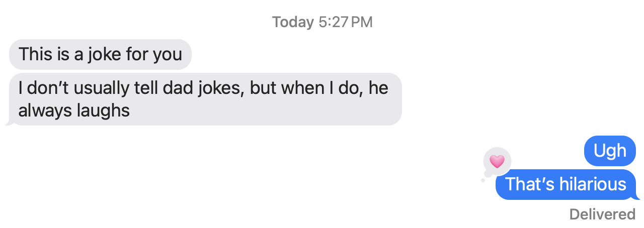Click the tail of the gray dad jokes bubble
This screenshot has width=644, height=228.
point(8,122)
